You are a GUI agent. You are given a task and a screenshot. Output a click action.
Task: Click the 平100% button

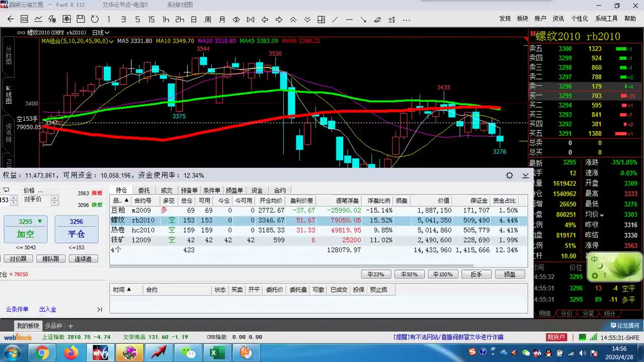tap(443, 275)
